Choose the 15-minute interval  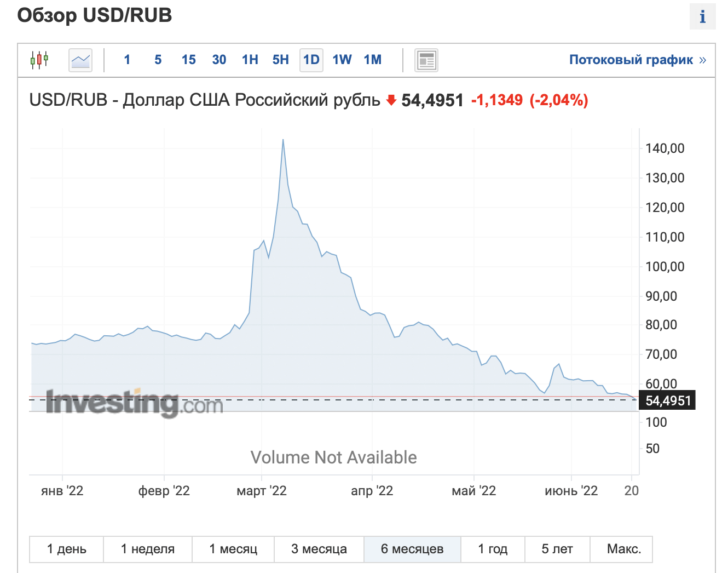pos(189,60)
